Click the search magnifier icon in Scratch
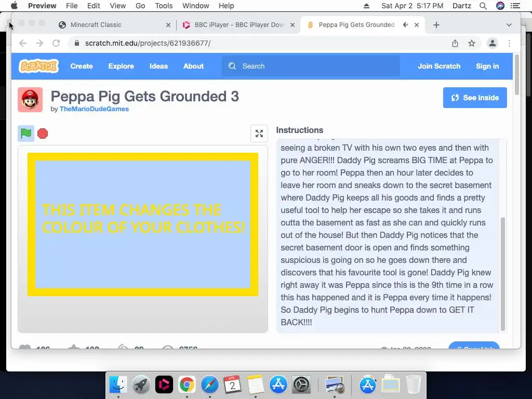Viewport: 532px width, 399px height. 232,66
